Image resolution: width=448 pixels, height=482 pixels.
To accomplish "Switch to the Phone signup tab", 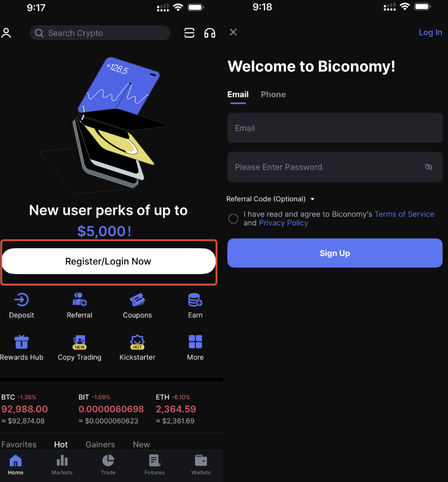I will [273, 94].
